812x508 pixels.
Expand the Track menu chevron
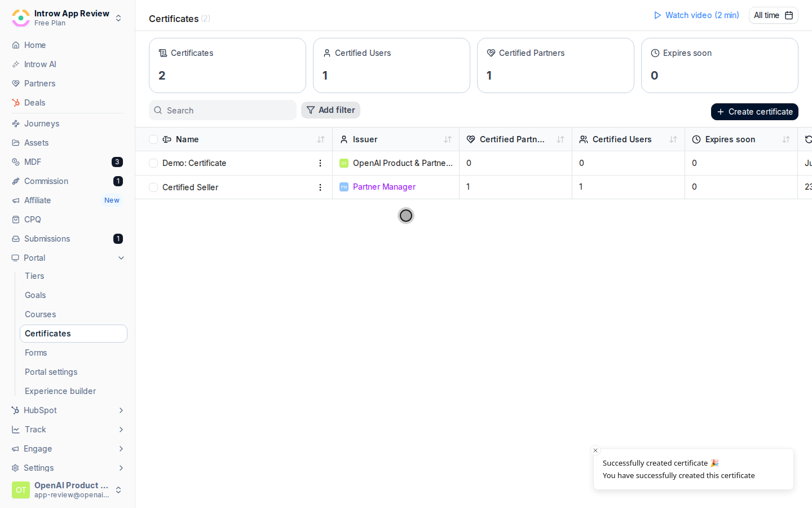[x=121, y=430]
